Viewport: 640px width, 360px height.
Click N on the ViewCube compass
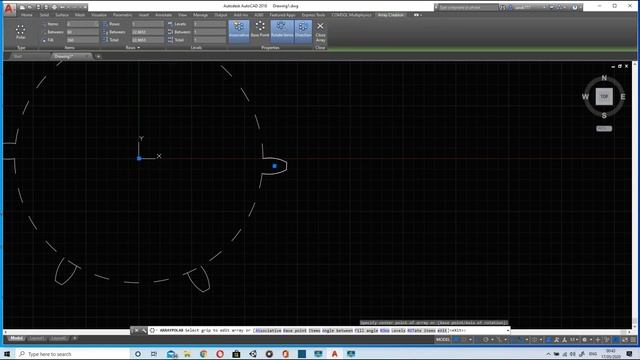click(604, 78)
